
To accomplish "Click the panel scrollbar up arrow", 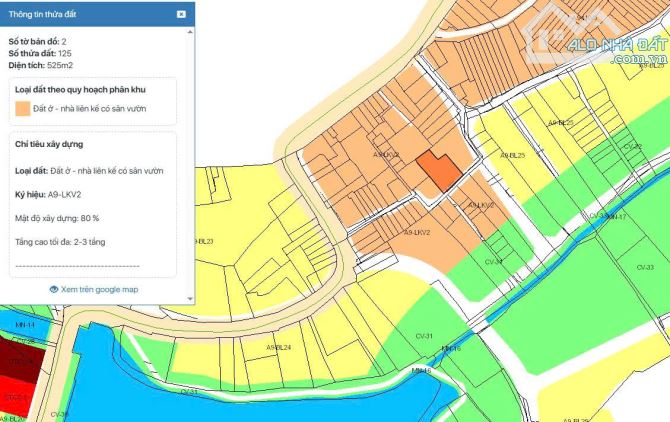I will tap(191, 34).
